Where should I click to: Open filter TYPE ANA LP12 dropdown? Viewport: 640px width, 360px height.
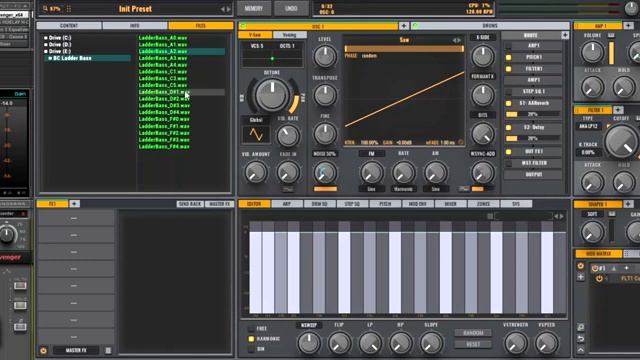coord(588,127)
